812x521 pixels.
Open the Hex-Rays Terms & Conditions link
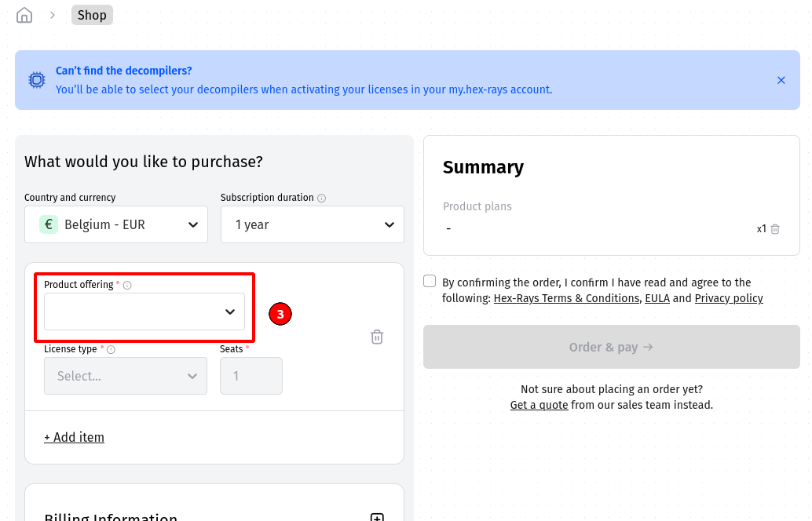point(566,298)
